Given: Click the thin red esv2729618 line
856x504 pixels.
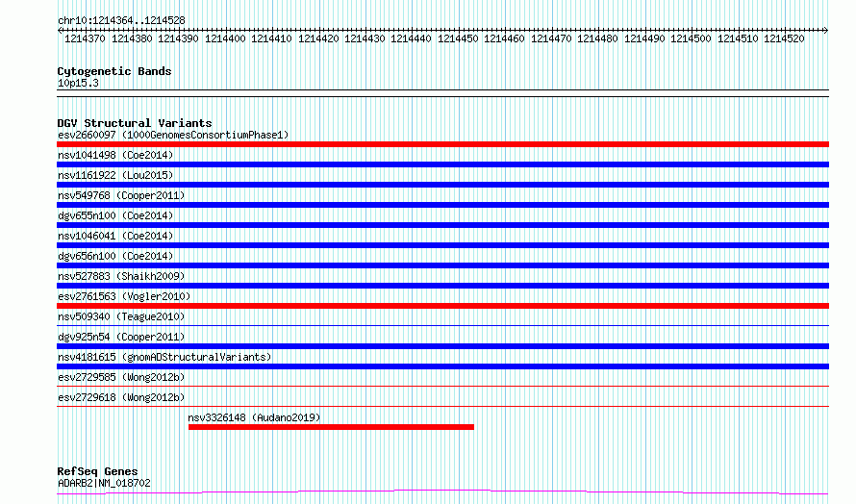Looking at the screenshot, I should pos(442,407).
